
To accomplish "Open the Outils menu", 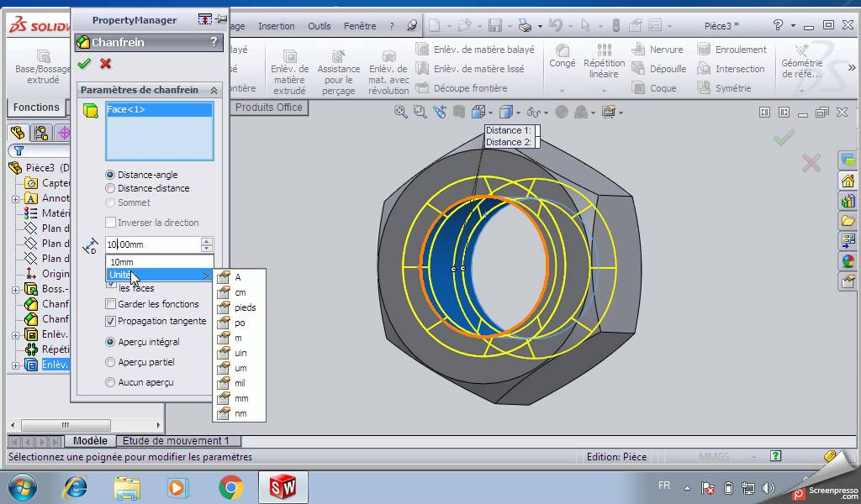I will [319, 26].
